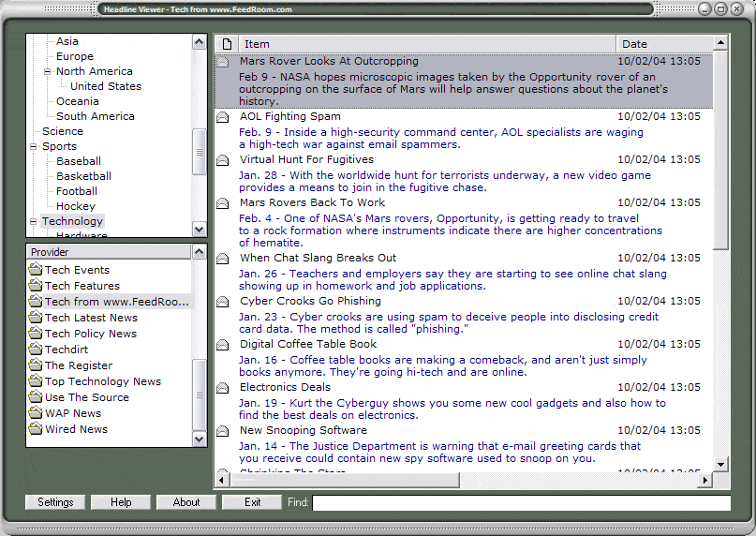
Task: Click folder icon next to Techdirt
Action: tap(36, 349)
